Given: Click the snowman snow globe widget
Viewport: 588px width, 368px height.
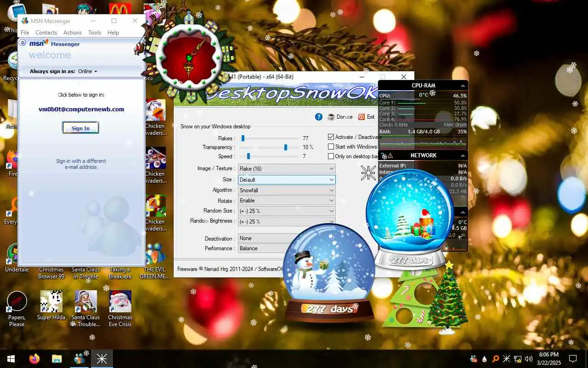Looking at the screenshot, I should 329,274.
